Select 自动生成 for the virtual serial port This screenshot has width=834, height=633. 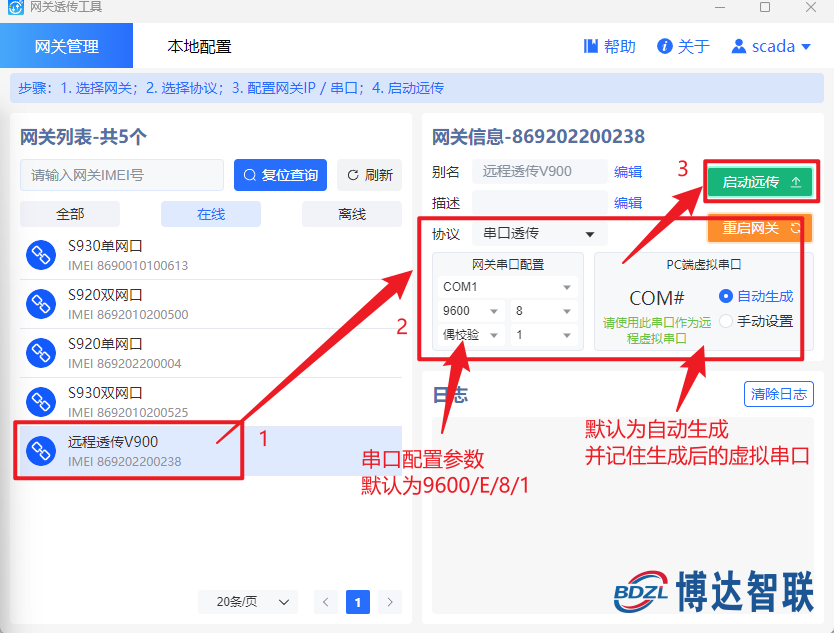click(756, 296)
